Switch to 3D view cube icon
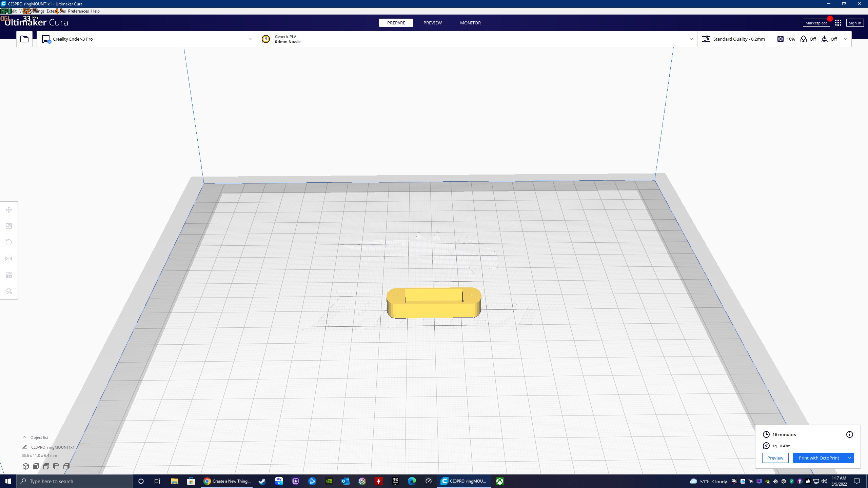Viewport: 868px width, 488px height. (x=26, y=466)
